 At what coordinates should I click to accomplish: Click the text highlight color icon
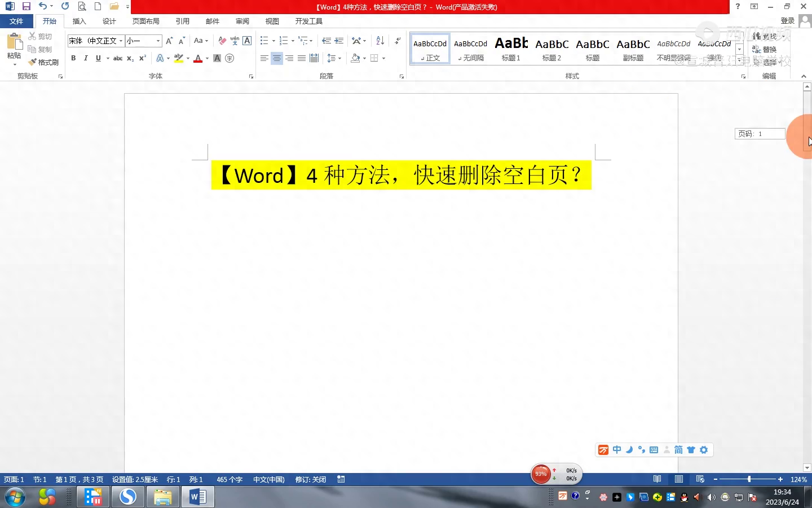coord(179,58)
